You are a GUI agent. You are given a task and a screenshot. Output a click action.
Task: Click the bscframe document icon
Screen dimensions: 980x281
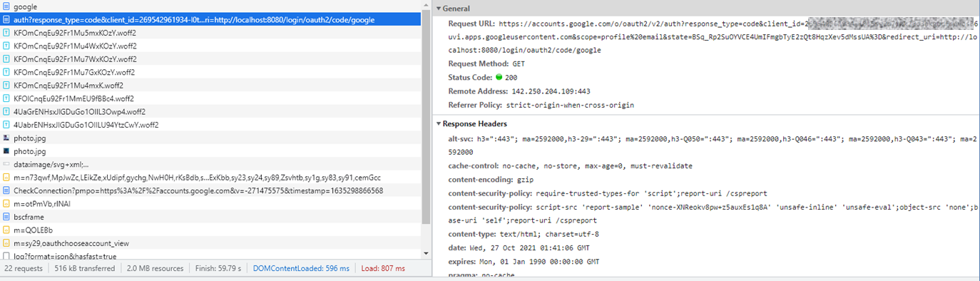point(6,217)
